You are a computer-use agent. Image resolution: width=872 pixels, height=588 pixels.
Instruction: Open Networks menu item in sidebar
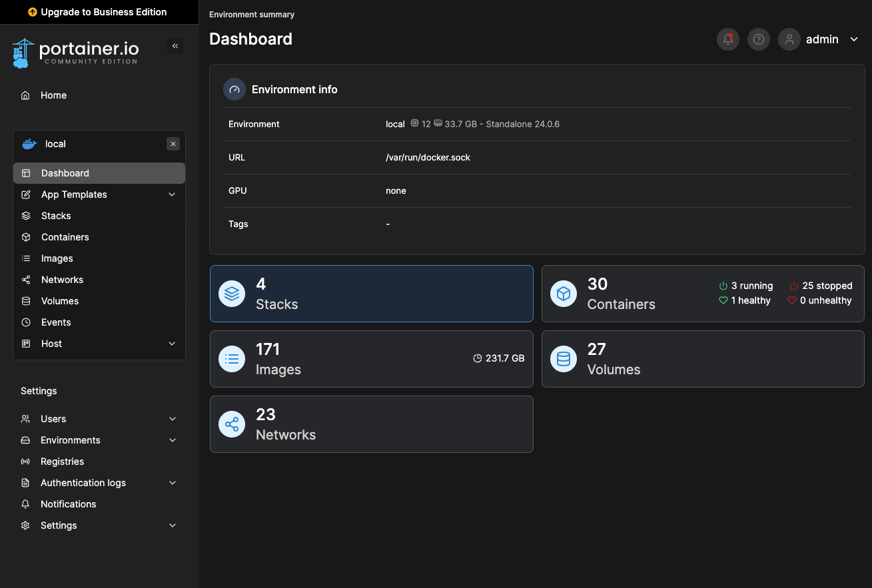99,280
